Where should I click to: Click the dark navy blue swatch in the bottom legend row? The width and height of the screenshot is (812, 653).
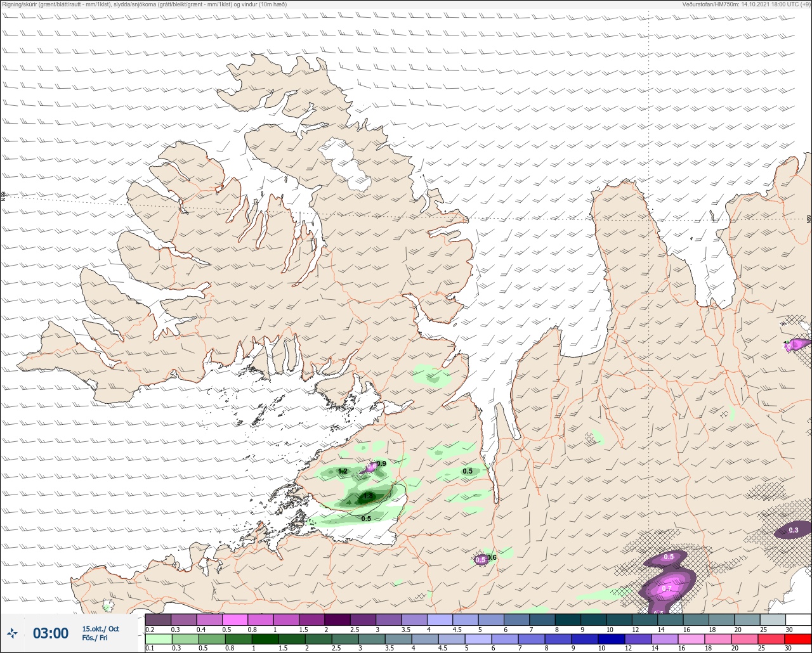pyautogui.click(x=612, y=638)
